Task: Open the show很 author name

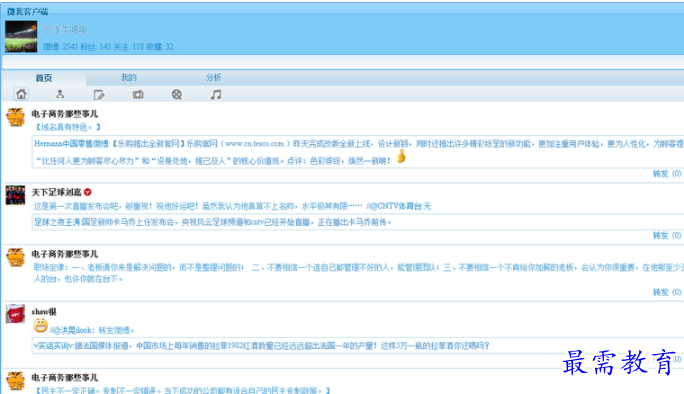Action: coord(44,312)
